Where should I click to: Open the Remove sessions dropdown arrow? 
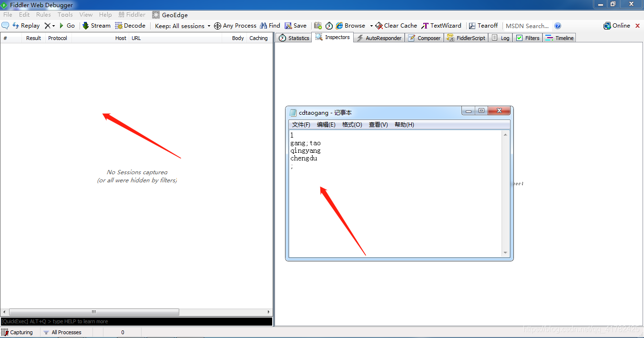53,26
